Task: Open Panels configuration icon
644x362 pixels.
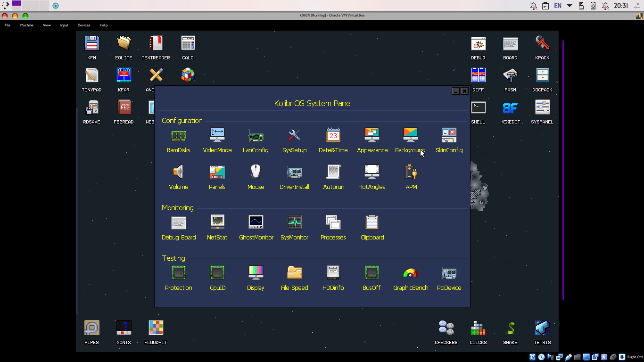Action: [x=217, y=172]
